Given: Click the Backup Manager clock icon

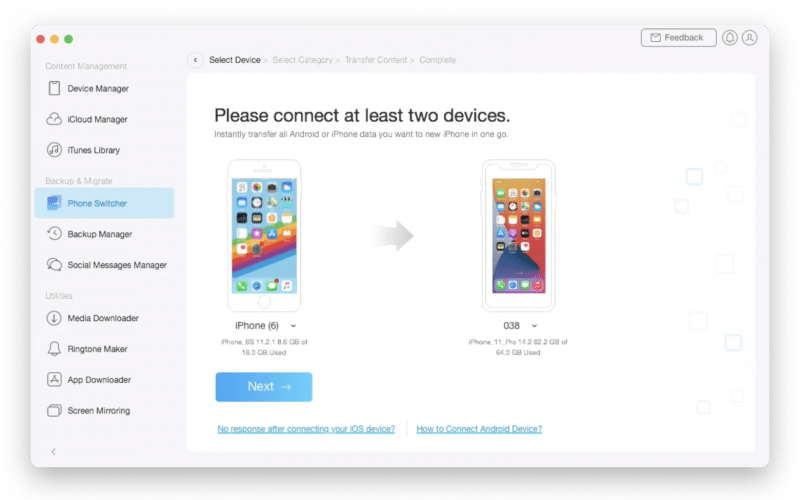Looking at the screenshot, I should pyautogui.click(x=54, y=234).
